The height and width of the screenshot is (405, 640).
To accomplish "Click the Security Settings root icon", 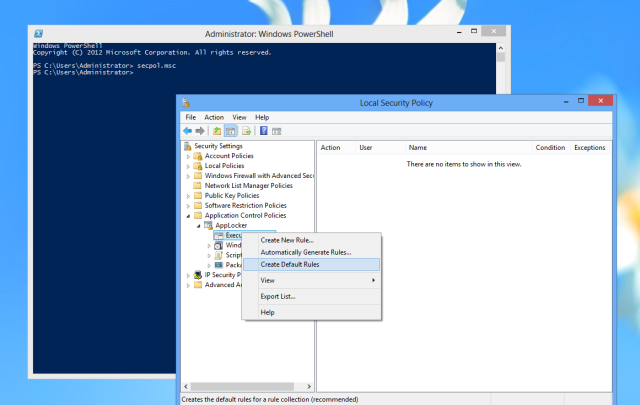I will (x=188, y=146).
